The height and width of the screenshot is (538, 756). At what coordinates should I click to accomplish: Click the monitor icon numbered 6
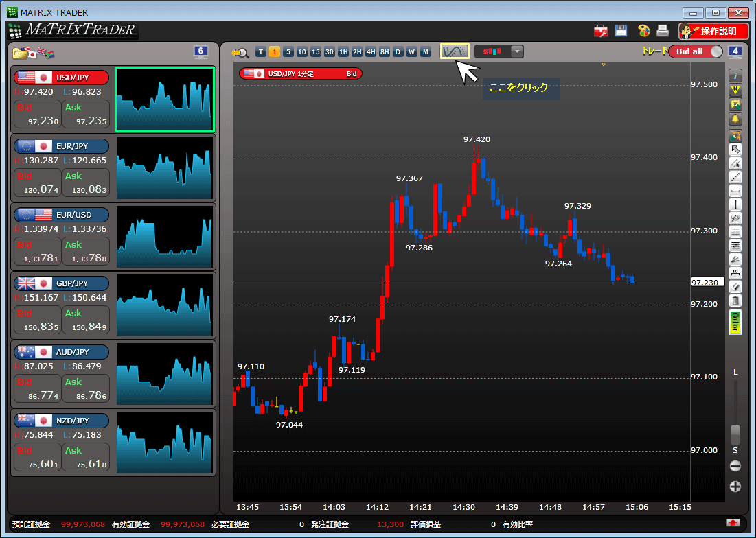click(201, 51)
